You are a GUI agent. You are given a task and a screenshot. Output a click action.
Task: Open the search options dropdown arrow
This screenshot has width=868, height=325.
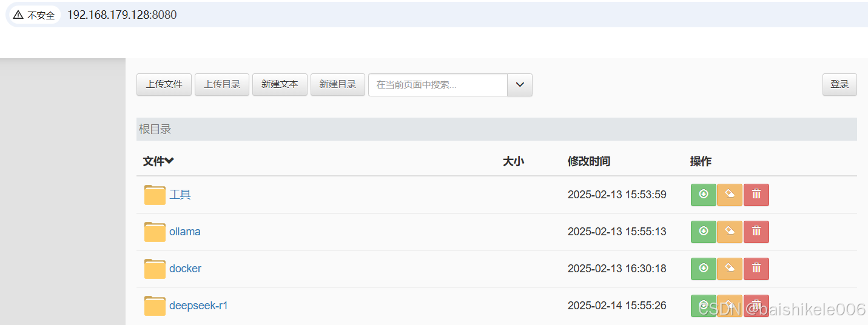pyautogui.click(x=520, y=85)
